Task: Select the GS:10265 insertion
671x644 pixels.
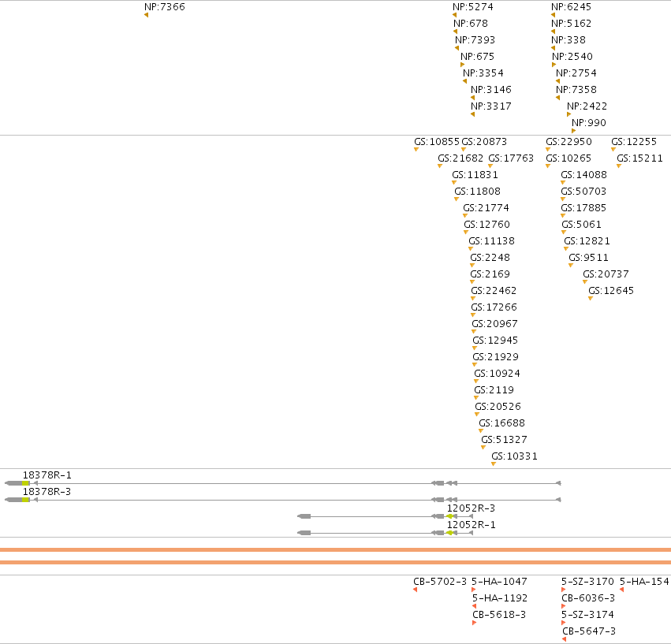Action: click(568, 158)
